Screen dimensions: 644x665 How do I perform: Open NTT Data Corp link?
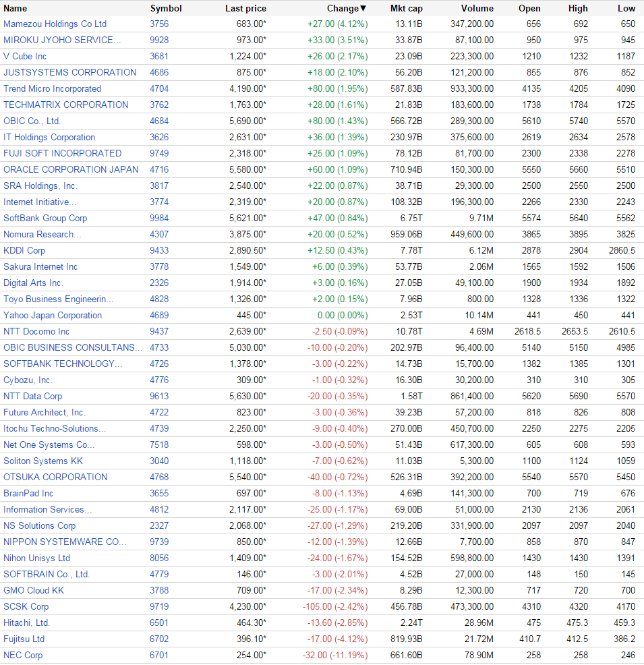coord(32,397)
